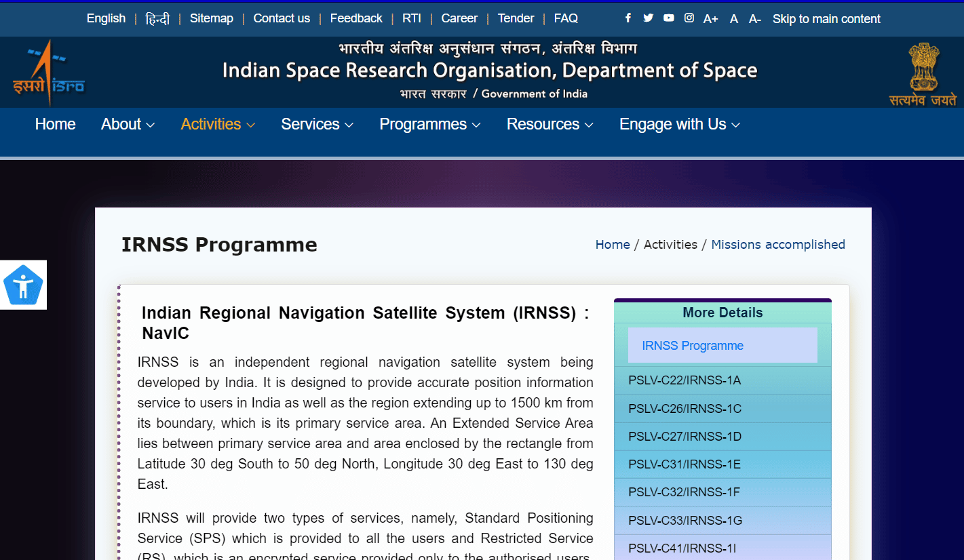Image resolution: width=964 pixels, height=560 pixels.
Task: Click the IRNSS Programme page title
Action: [x=219, y=245]
